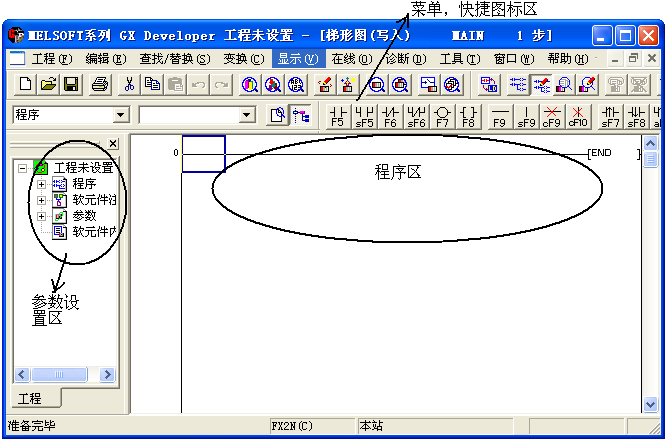
Task: Switch to the 工程 tab
Action: coord(30,398)
